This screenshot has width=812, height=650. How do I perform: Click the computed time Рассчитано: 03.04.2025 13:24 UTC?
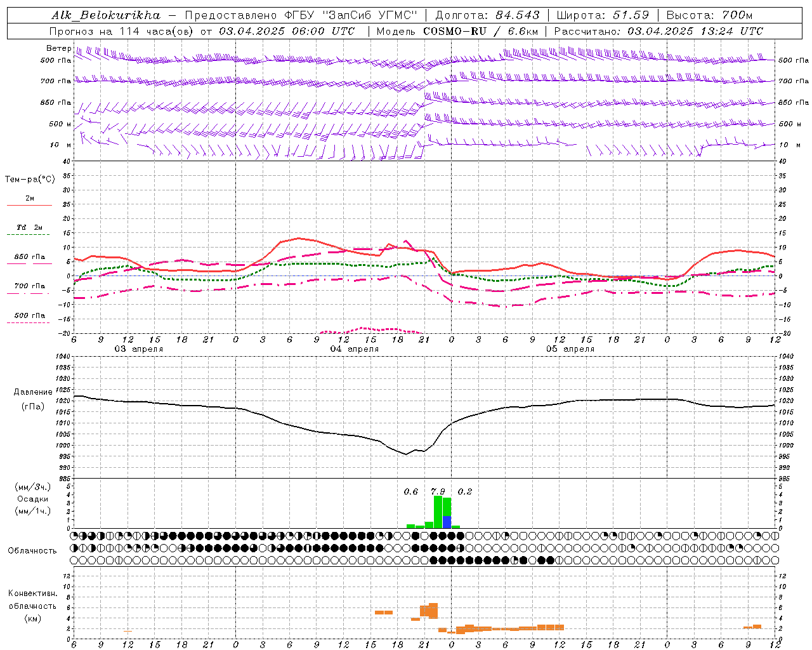658,31
